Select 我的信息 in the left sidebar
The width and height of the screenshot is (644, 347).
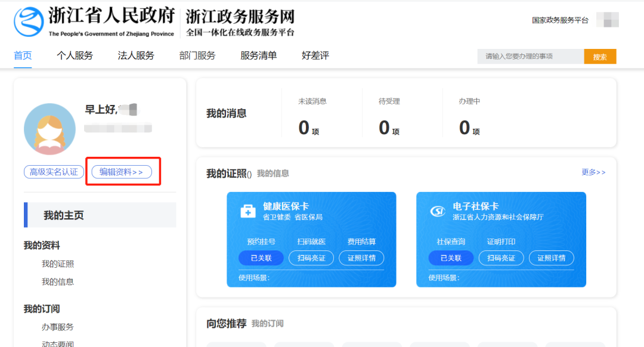point(58,282)
